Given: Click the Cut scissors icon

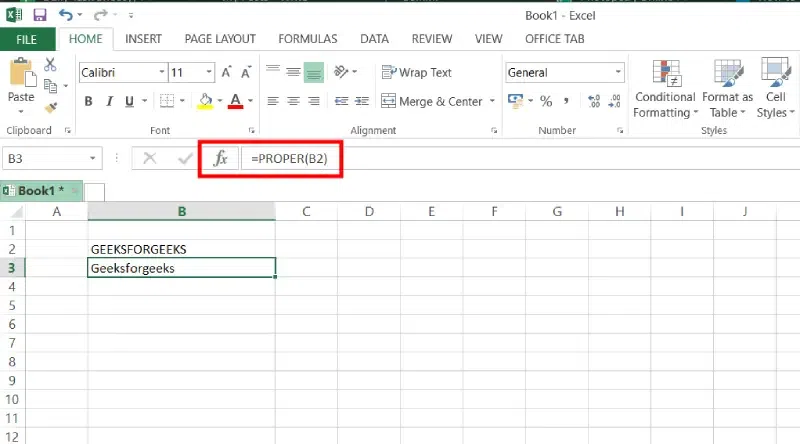Looking at the screenshot, I should (x=50, y=64).
